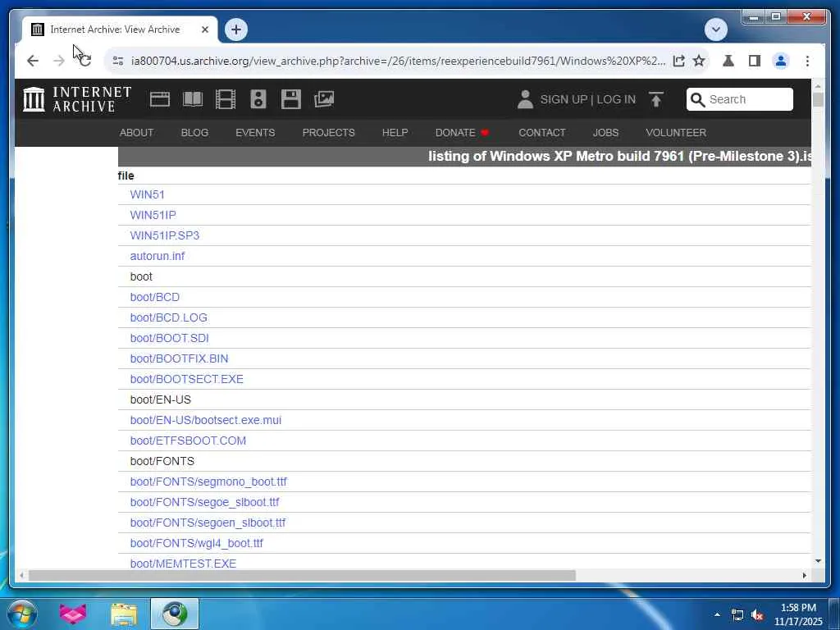The width and height of the screenshot is (840, 630).
Task: Open the autorun.inf file link
Action: [157, 256]
